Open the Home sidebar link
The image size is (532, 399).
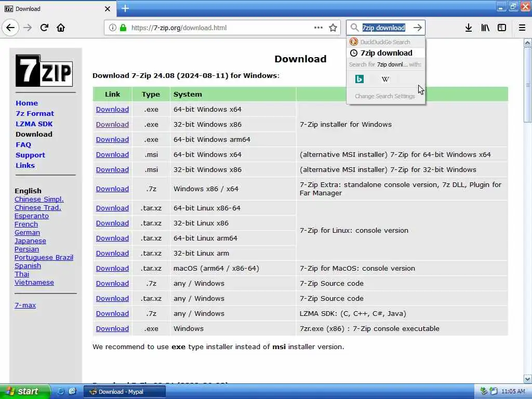(x=27, y=103)
